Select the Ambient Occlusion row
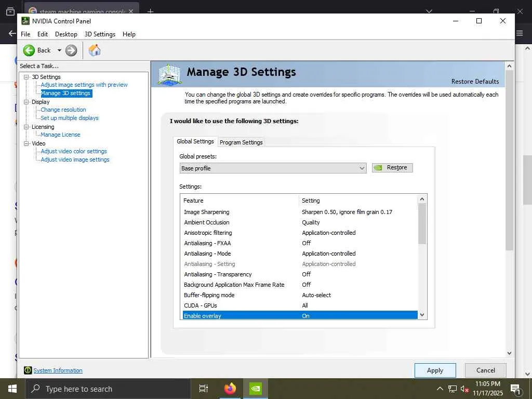 [x=300, y=222]
